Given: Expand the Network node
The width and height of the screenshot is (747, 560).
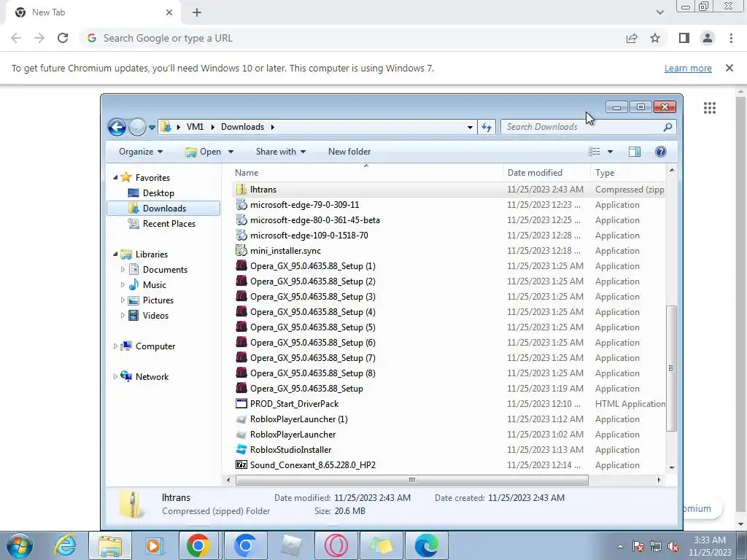Looking at the screenshot, I should coord(115,377).
